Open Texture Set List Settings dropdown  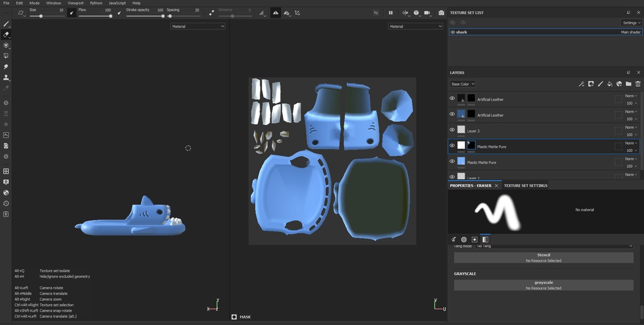tap(631, 23)
